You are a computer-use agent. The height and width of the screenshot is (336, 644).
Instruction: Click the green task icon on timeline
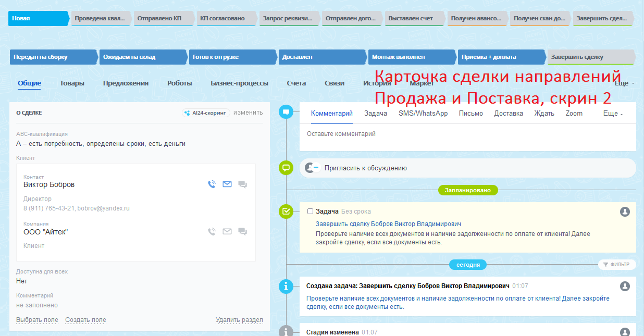(286, 211)
